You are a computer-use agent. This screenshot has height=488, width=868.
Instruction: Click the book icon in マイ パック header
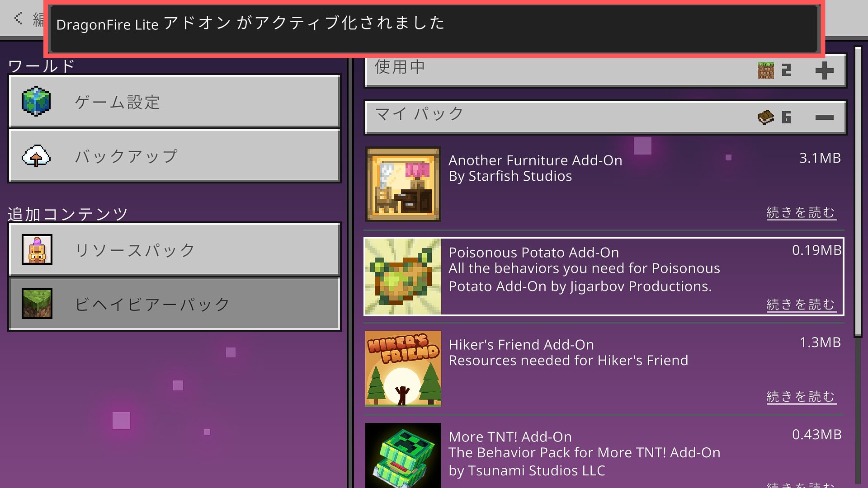pyautogui.click(x=766, y=117)
